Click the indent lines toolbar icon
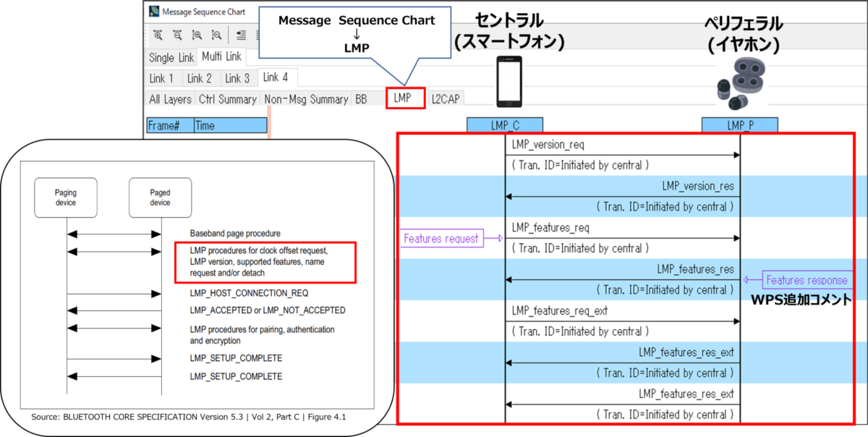 click(x=241, y=34)
